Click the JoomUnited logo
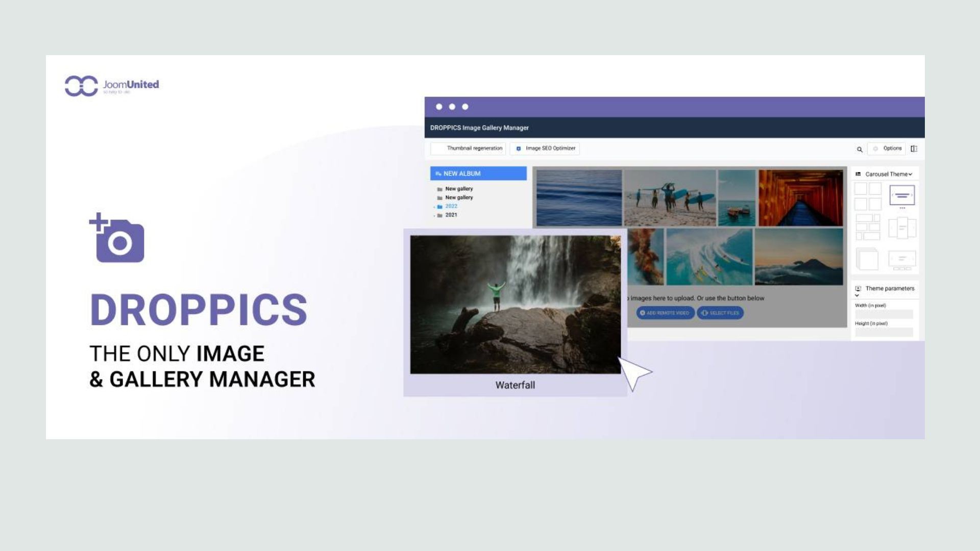Viewport: 980px width, 551px height. click(x=112, y=85)
